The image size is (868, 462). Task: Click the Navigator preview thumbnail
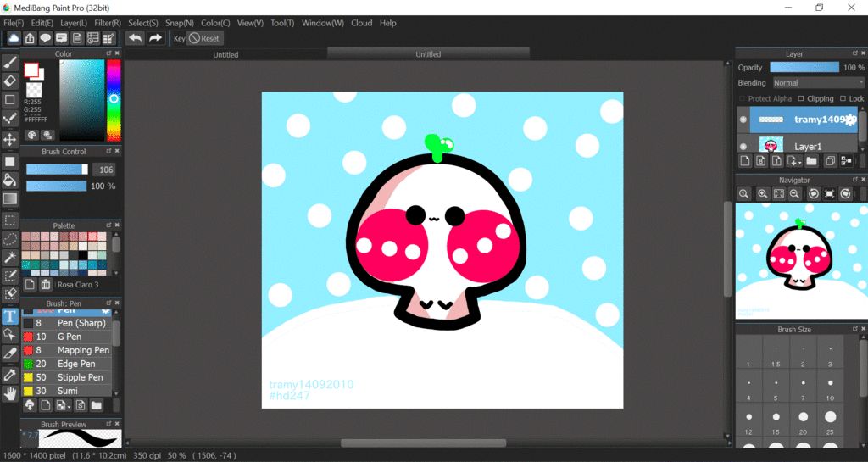tap(802, 261)
